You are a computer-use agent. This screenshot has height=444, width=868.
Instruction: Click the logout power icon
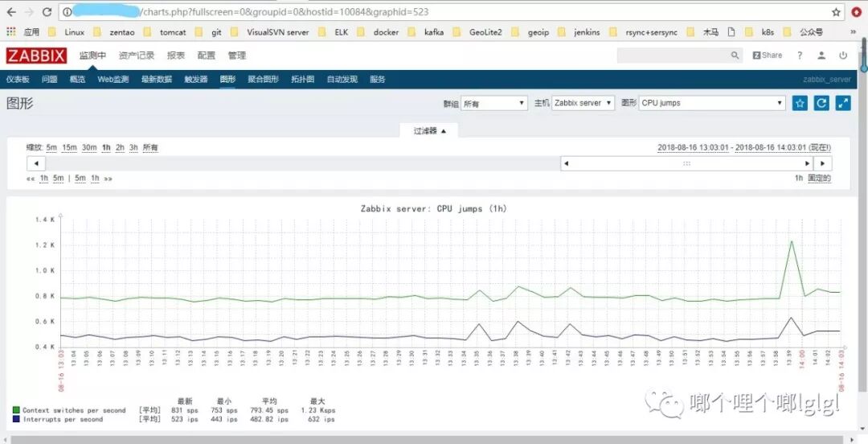coord(843,55)
